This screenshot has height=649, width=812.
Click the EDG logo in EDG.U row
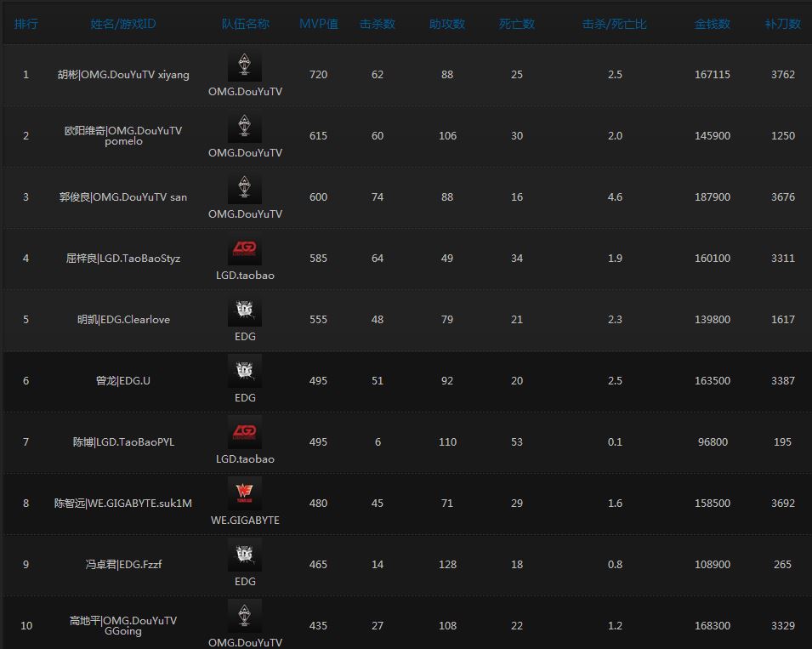(245, 373)
